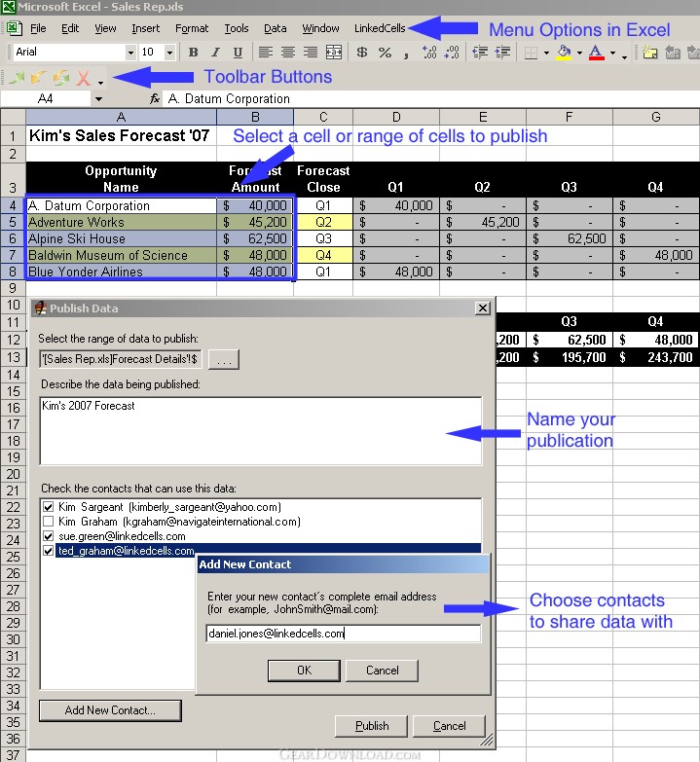700x762 pixels.
Task: Open the LinkedCells menu
Action: [x=380, y=28]
